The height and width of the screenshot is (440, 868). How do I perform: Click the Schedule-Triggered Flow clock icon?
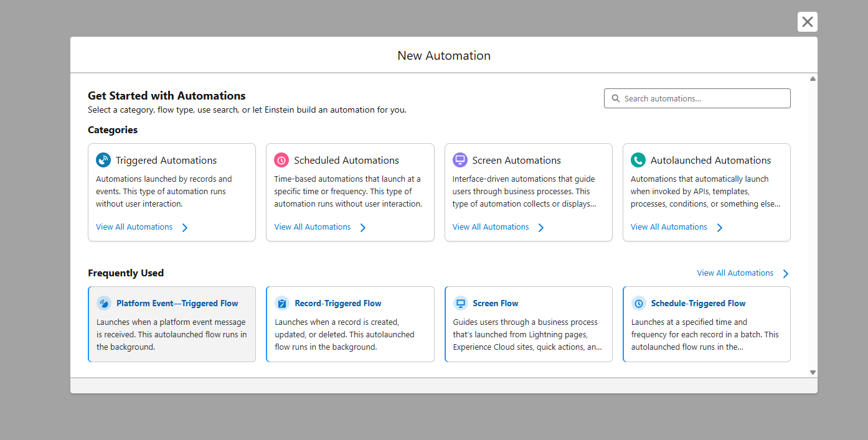639,303
